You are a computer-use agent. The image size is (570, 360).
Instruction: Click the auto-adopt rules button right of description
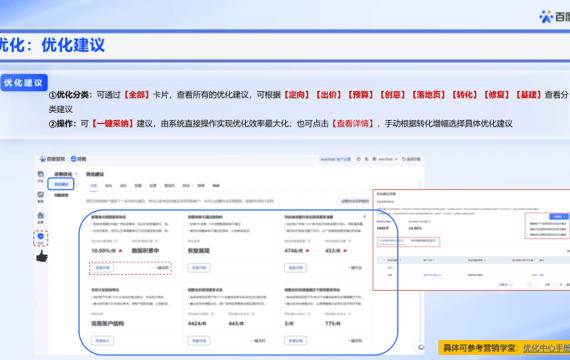tap(354, 201)
